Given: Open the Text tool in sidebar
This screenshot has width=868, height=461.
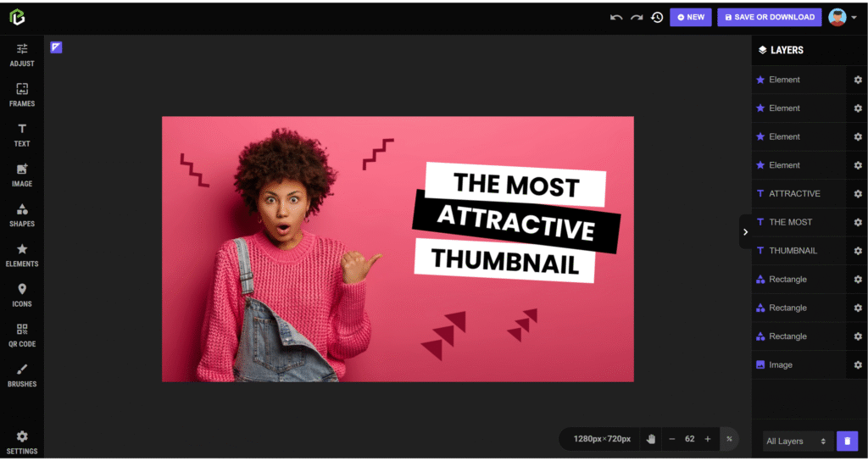Looking at the screenshot, I should 22,135.
